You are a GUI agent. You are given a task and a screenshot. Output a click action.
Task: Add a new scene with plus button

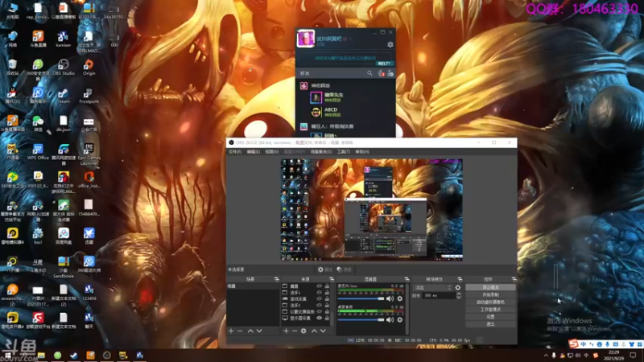point(231,331)
